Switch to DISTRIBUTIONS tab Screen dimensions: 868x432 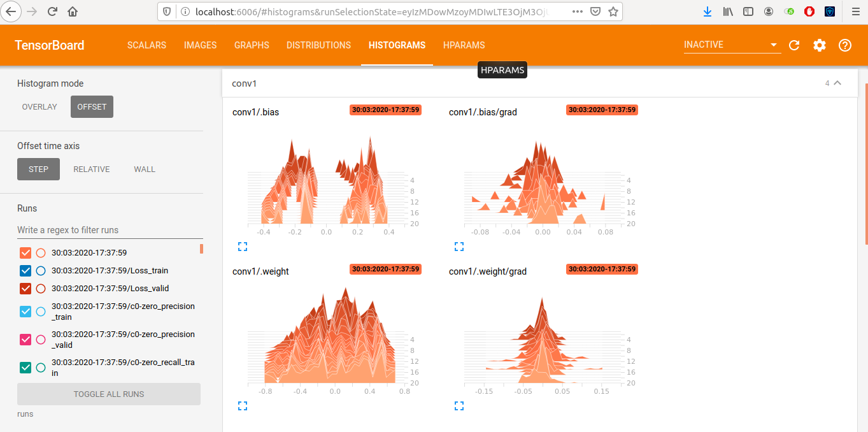[318, 45]
